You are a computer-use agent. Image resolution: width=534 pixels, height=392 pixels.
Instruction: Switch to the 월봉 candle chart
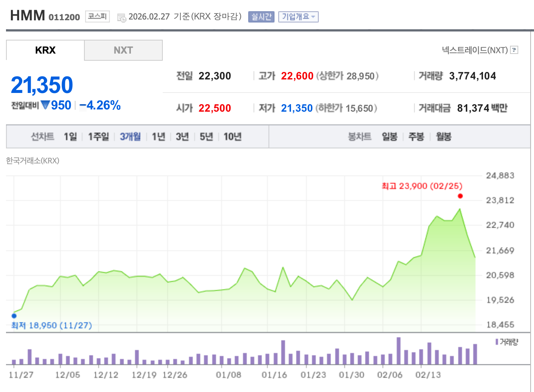[x=444, y=137]
